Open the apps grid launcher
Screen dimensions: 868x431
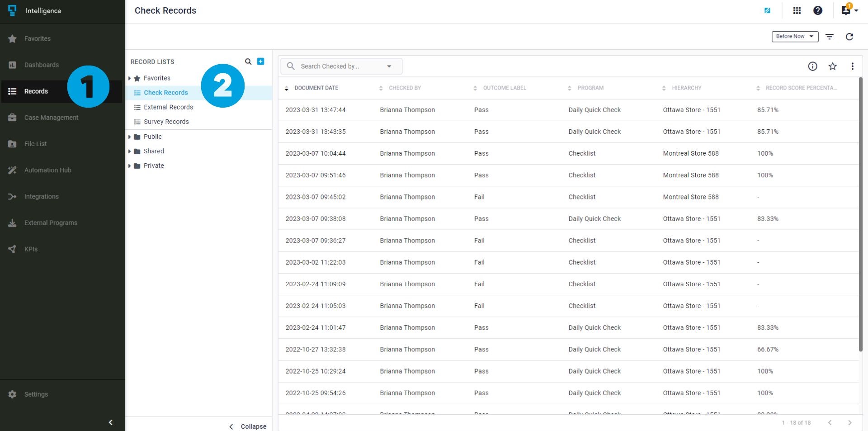coord(797,10)
